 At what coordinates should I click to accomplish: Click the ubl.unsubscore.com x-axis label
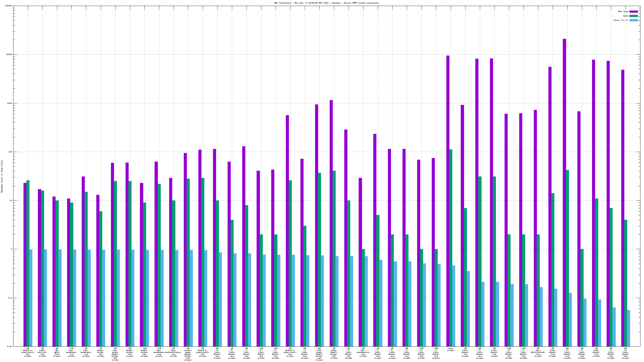coord(363,352)
